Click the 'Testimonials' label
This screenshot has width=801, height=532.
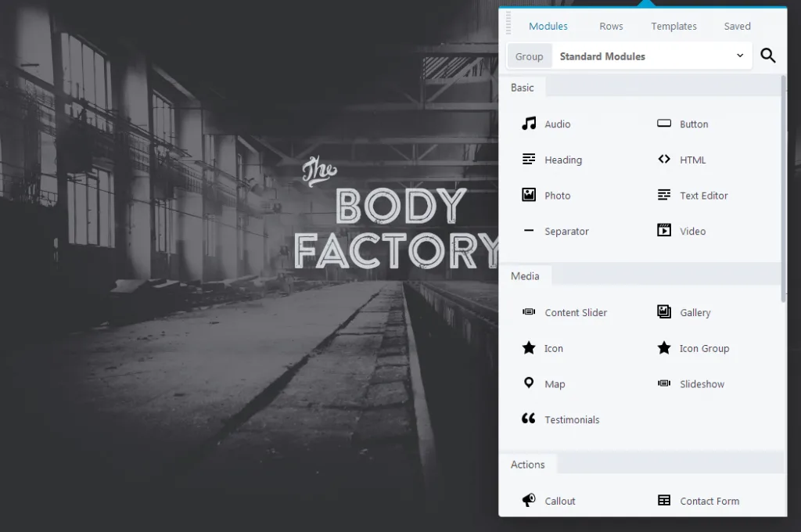coord(572,419)
